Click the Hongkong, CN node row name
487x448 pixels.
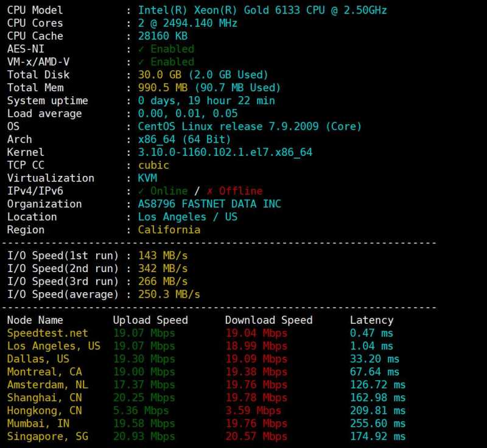(44, 411)
